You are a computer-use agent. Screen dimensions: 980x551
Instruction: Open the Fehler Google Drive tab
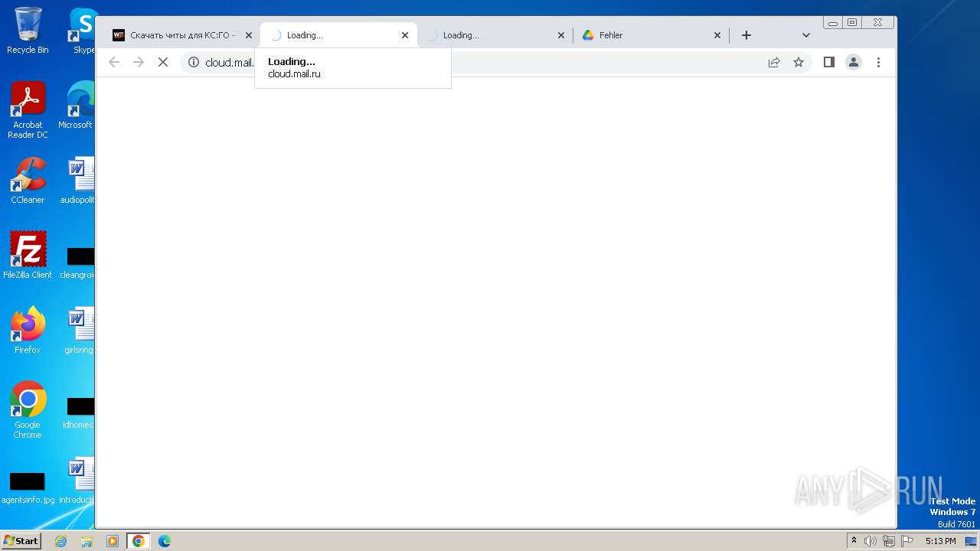point(651,35)
